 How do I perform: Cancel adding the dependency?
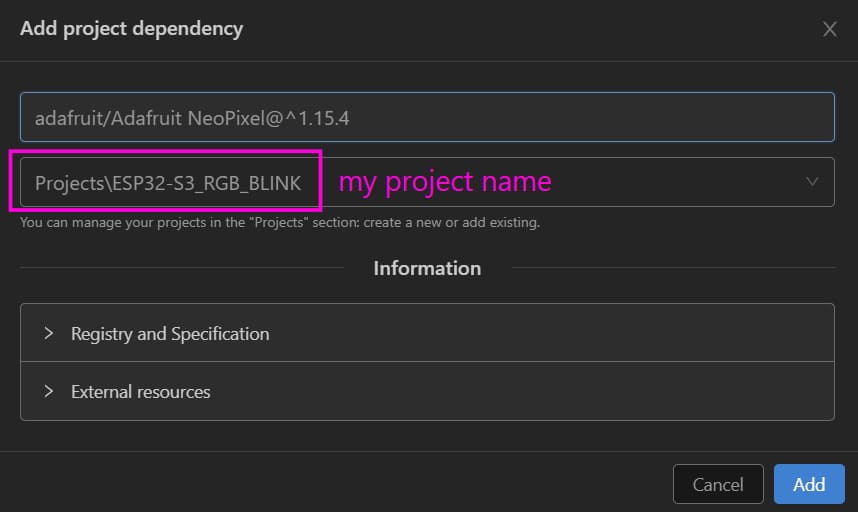tap(718, 484)
